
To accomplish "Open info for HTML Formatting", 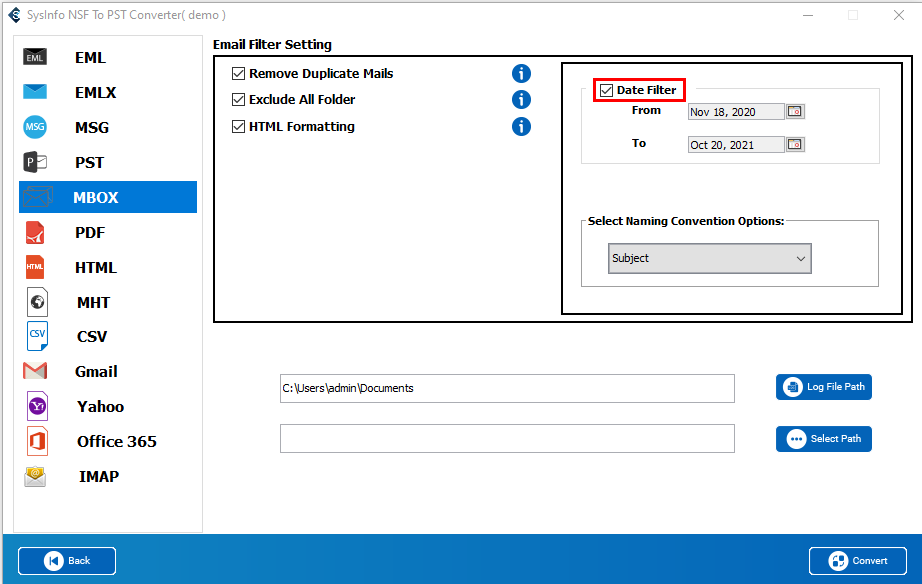I will pos(521,126).
